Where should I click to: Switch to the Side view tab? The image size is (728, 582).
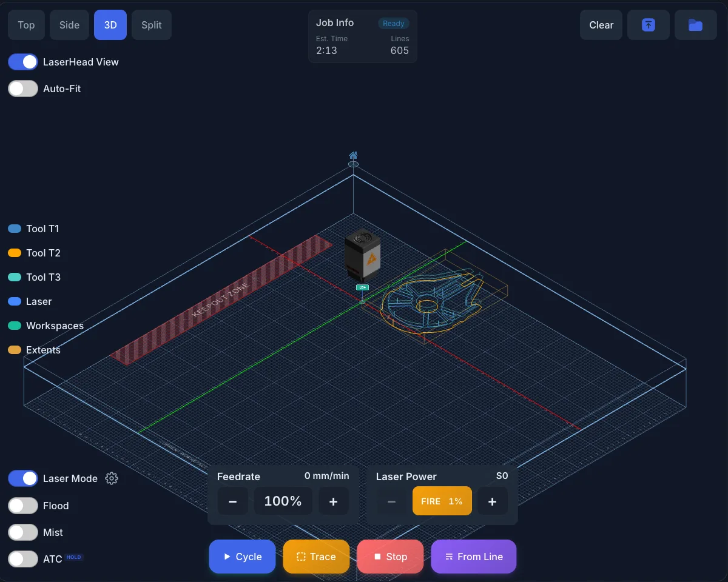(x=69, y=25)
